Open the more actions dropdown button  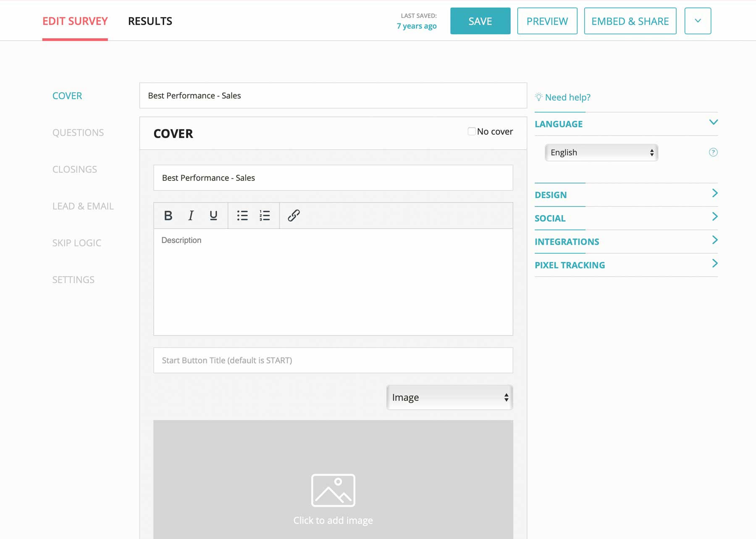pyautogui.click(x=698, y=21)
